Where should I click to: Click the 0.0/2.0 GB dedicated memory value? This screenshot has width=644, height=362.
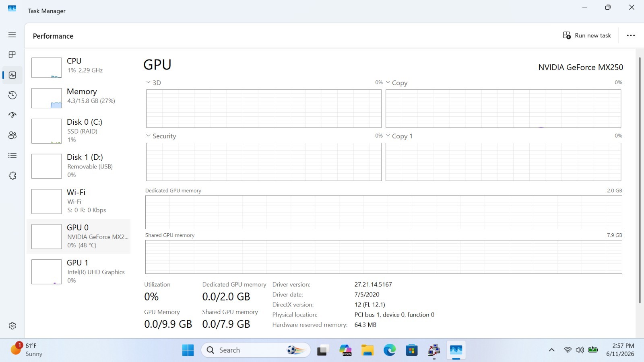tap(226, 297)
